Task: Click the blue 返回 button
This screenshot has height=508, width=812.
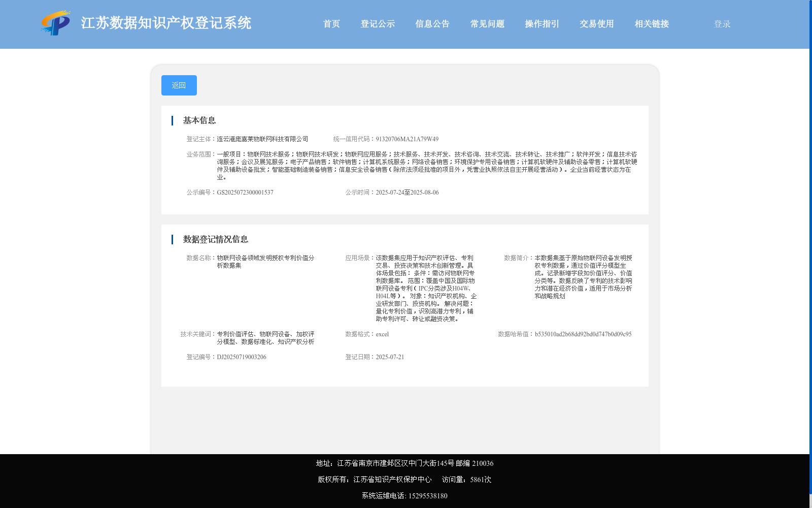Action: point(179,85)
